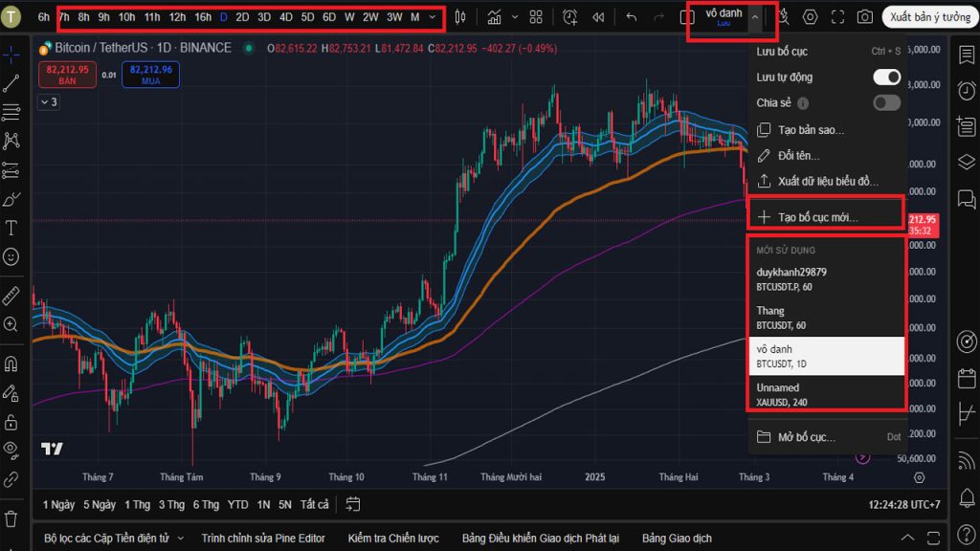Viewport: 980px width, 551px height.
Task: Switch to the W weekly timeframe
Action: tap(349, 17)
